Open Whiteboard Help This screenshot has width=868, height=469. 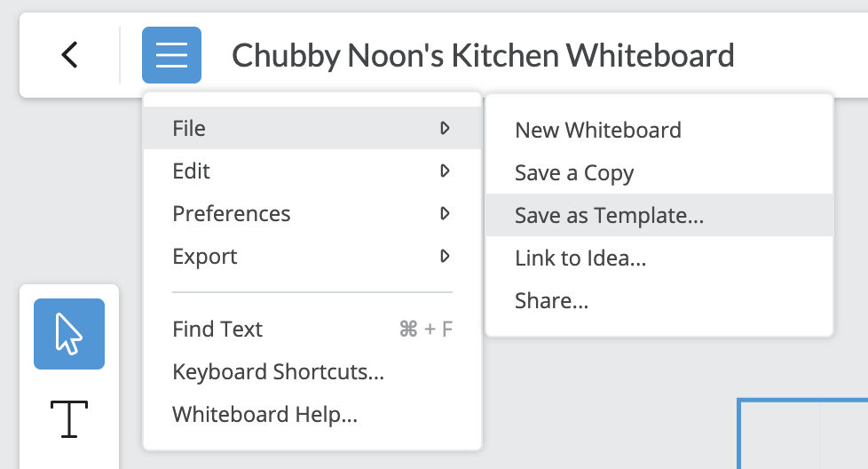click(x=312, y=414)
